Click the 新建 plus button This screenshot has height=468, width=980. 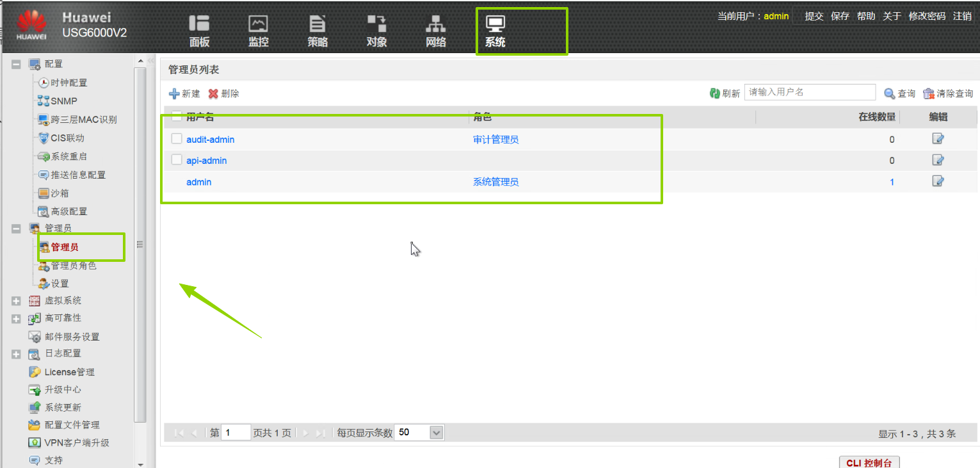click(x=184, y=93)
